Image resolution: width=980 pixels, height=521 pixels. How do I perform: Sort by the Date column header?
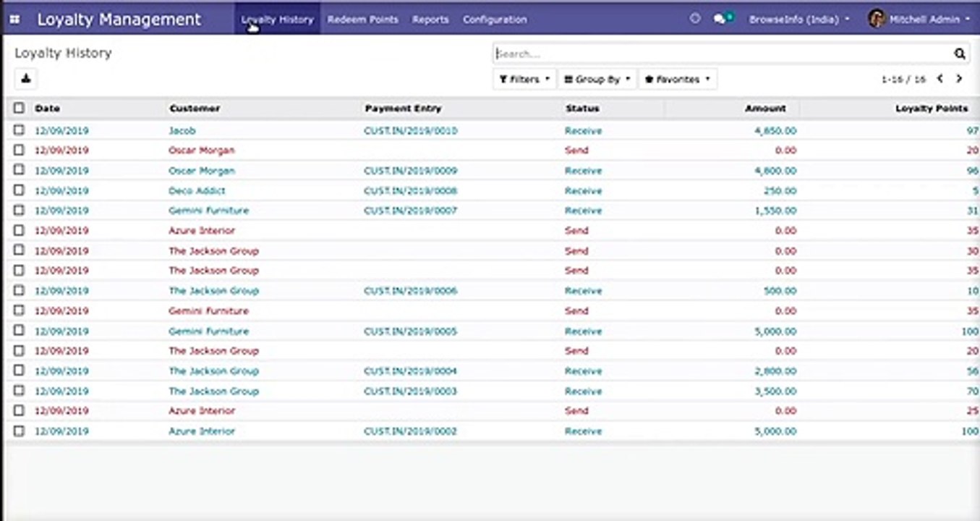pyautogui.click(x=48, y=109)
